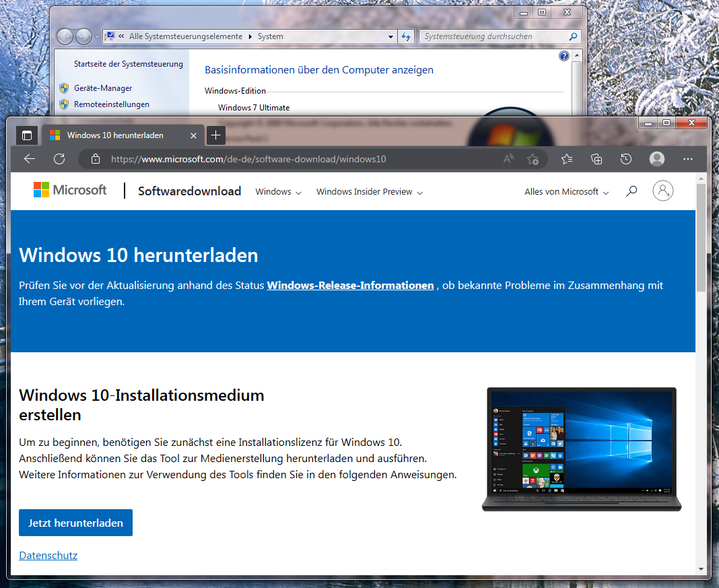The width and height of the screenshot is (719, 588).
Task: Click the Windows 7 Ultimate text
Action: 254,108
